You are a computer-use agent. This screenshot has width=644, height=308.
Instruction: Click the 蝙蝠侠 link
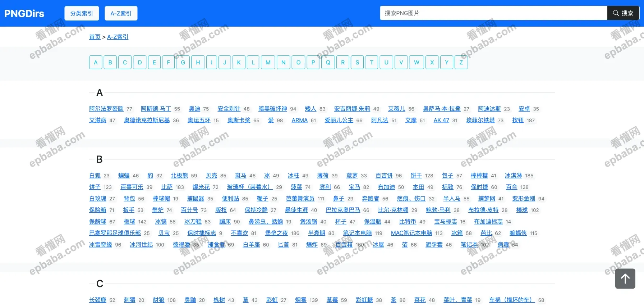[x=518, y=233]
